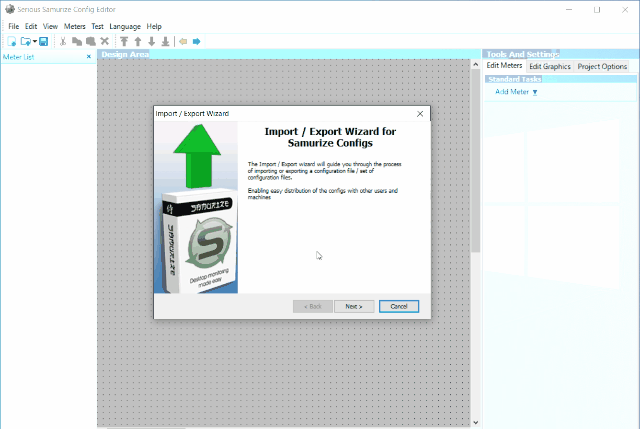The width and height of the screenshot is (640, 429).
Task: Click the yellow left arrow toolbar icon
Action: coord(183,41)
